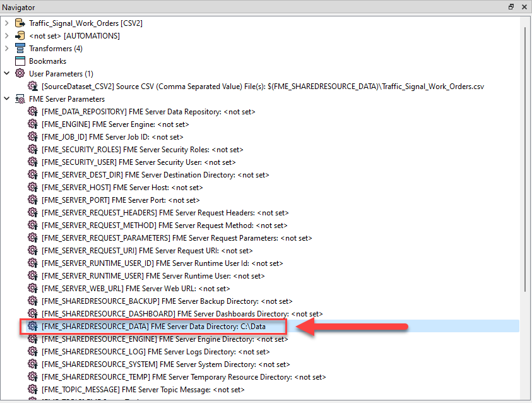
Task: Click the FME_SHAREDRESOURCE_TEMP gear icon
Action: [x=33, y=377]
